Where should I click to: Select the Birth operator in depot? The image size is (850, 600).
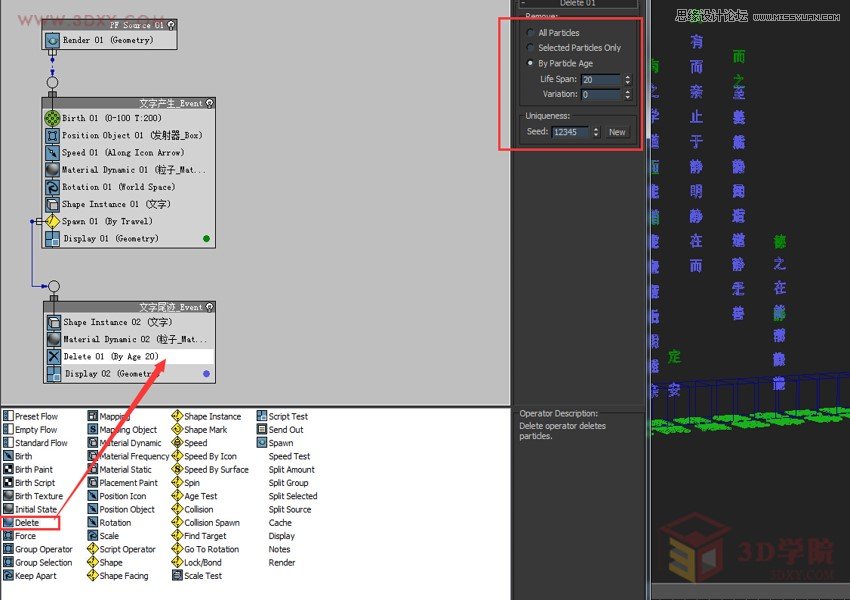[18, 456]
